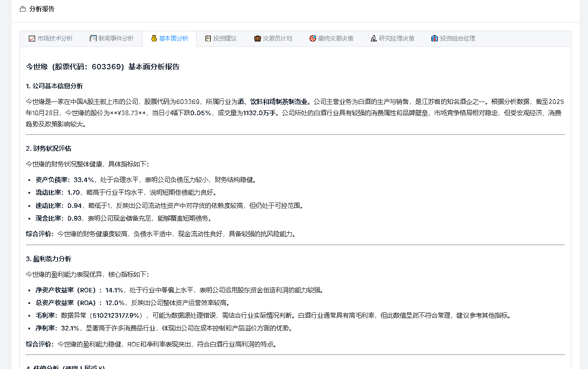This screenshot has height=369, width=588.
Task: Click the 净利率：32.1% bullet
Action: [x=164, y=328]
